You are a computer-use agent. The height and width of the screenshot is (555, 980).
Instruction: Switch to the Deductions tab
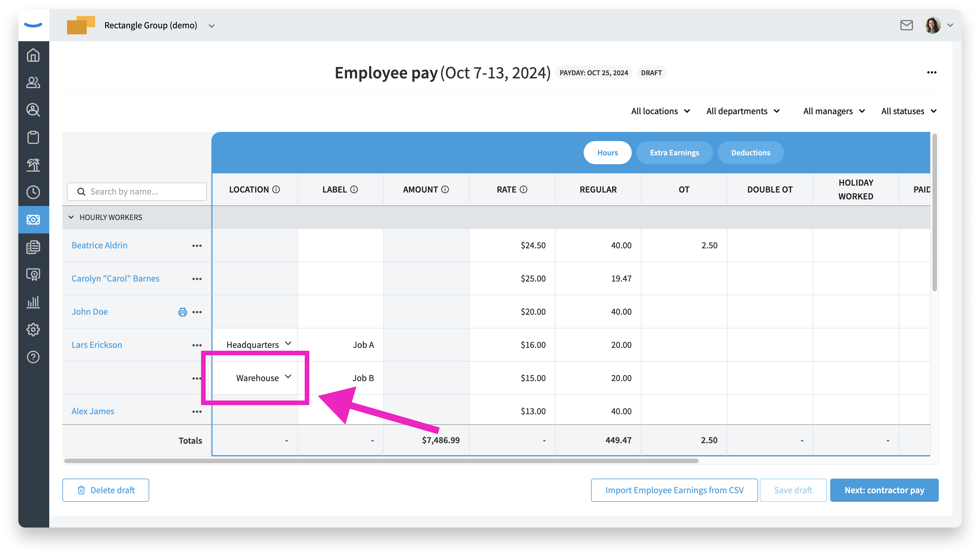tap(750, 152)
